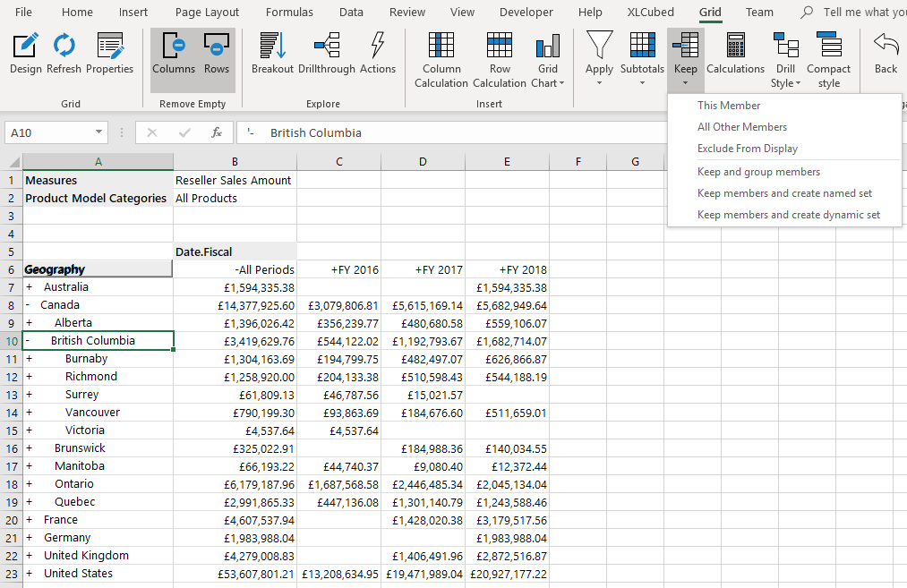Choose 'This Member' from Keep menu

click(x=729, y=106)
